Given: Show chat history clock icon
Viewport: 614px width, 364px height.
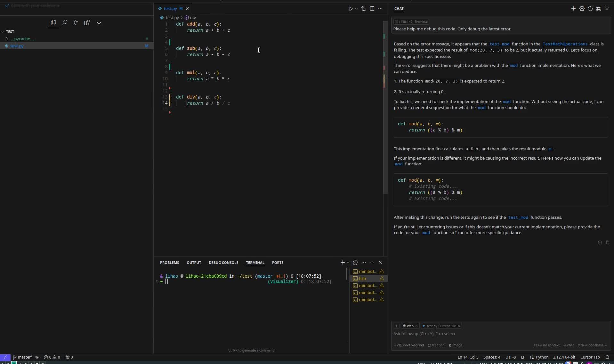Looking at the screenshot, I should click(x=590, y=9).
